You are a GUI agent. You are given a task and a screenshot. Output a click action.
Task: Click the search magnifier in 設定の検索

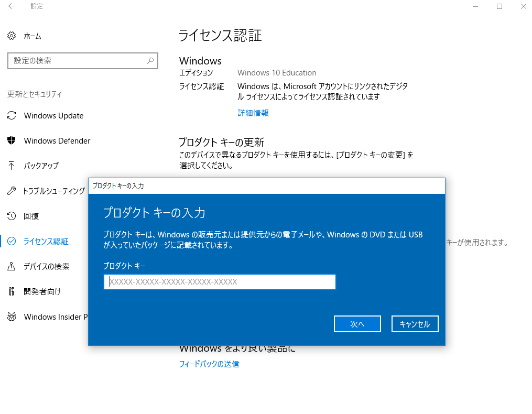(x=150, y=61)
